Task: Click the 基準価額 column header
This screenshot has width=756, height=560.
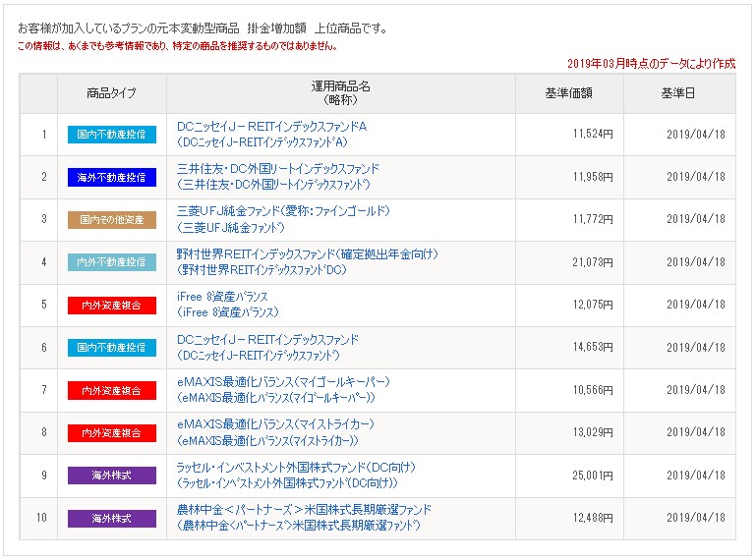Action: [569, 93]
